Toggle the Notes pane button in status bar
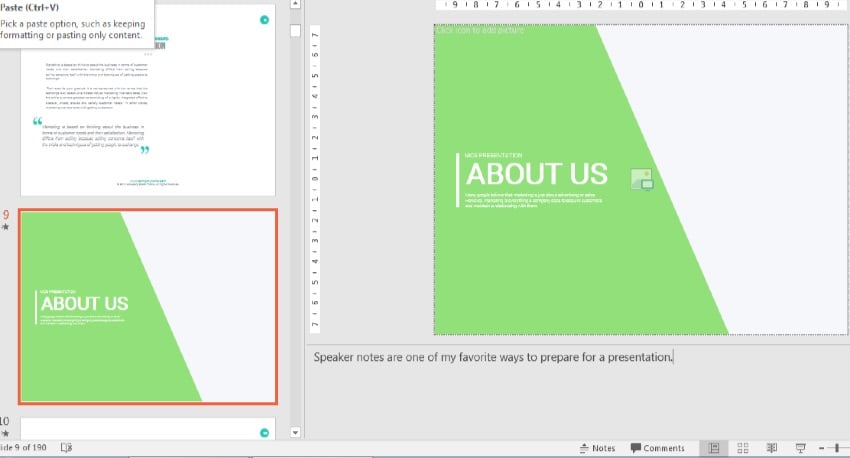Viewport: 850px width, 458px height. tap(597, 448)
